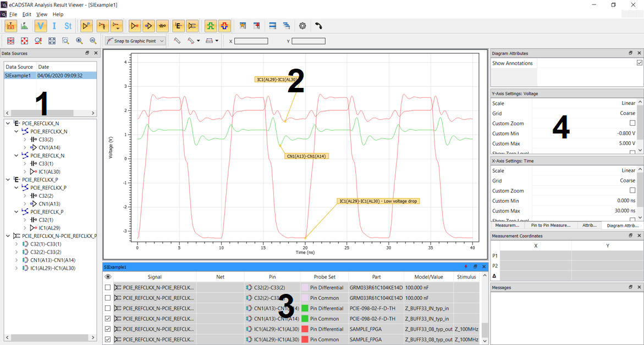The height and width of the screenshot is (345, 644).
Task: Enable X-Axis Custom Zoom checkbox
Action: click(632, 190)
